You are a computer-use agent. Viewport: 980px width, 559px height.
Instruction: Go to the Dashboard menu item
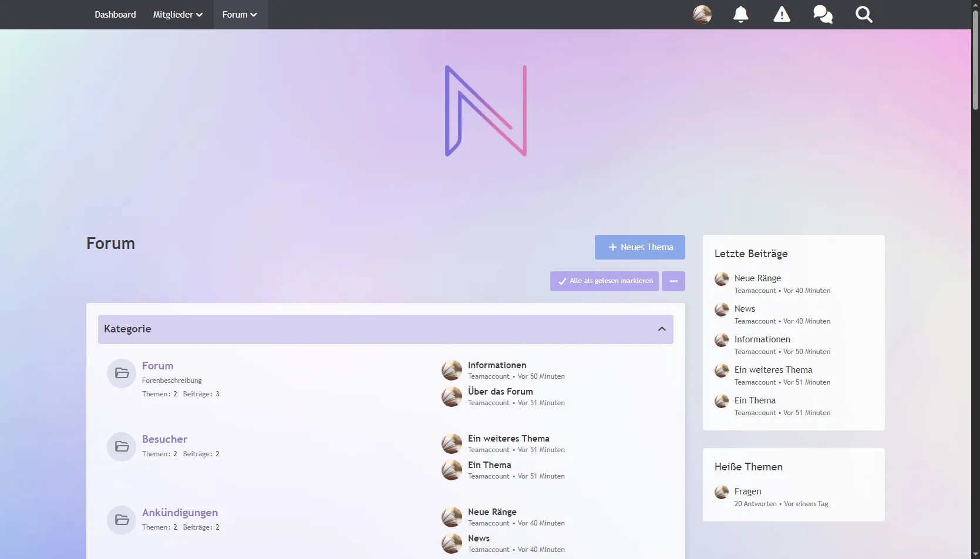point(115,15)
